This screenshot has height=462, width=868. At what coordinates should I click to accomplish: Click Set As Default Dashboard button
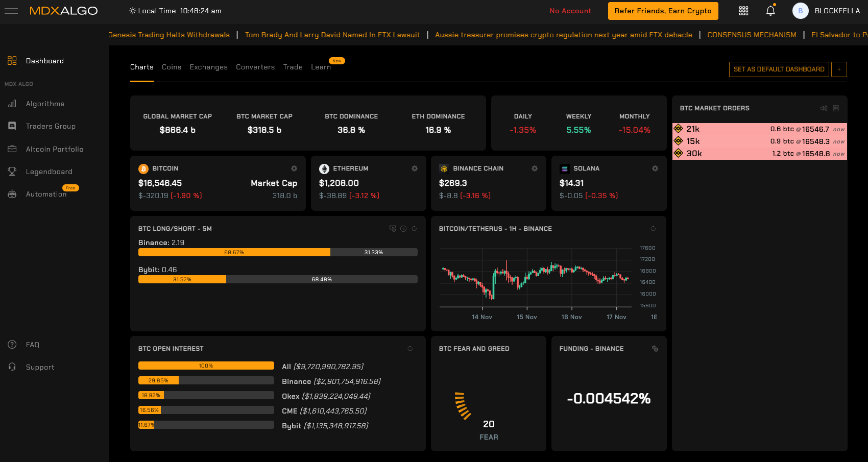click(779, 69)
